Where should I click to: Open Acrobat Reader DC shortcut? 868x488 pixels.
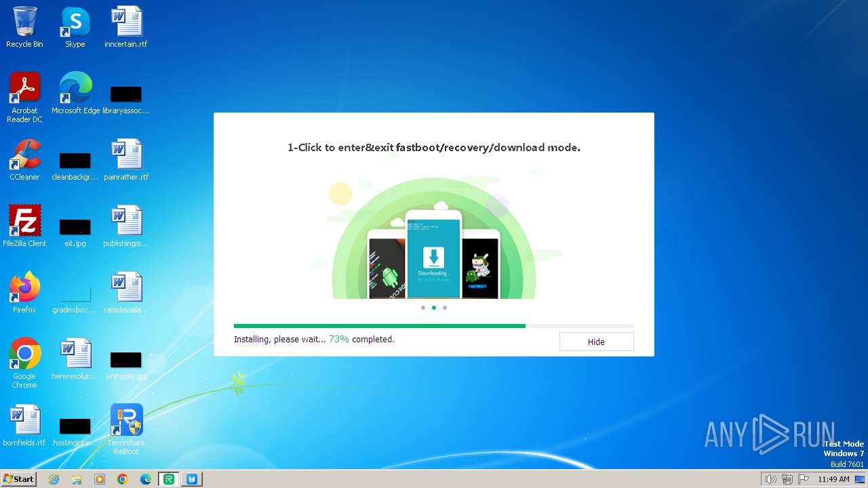[x=24, y=98]
